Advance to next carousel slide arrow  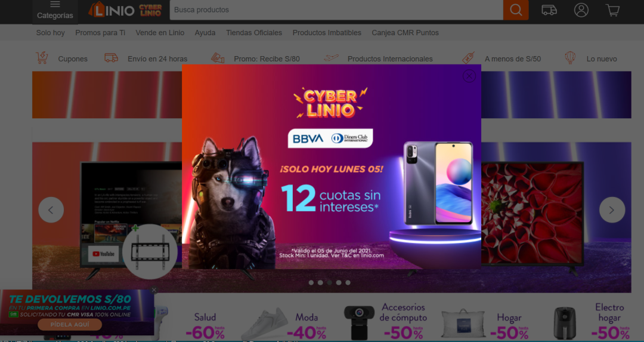pos(612,210)
